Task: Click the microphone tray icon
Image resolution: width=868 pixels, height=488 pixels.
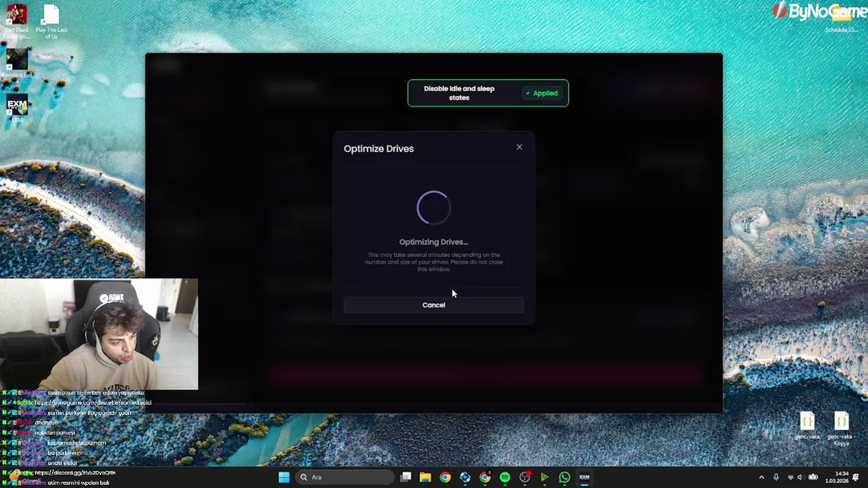Action: [776, 477]
